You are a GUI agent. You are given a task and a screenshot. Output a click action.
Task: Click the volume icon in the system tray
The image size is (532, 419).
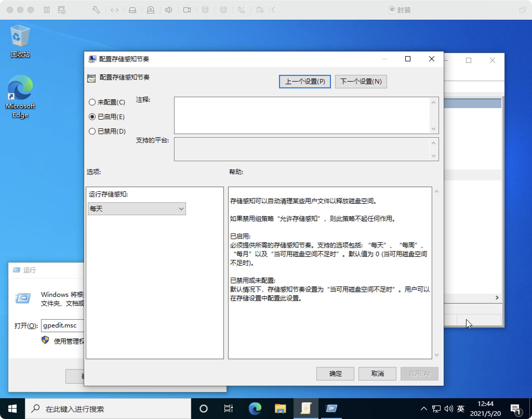click(448, 409)
